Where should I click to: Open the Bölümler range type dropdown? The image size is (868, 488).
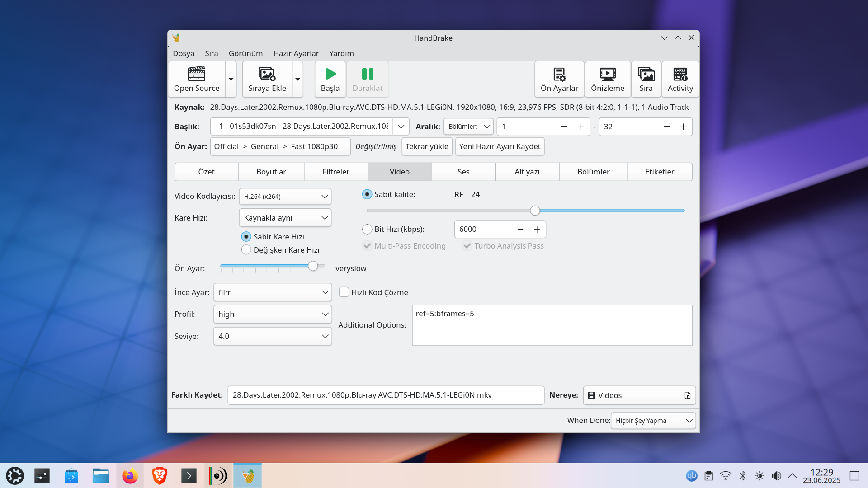468,127
